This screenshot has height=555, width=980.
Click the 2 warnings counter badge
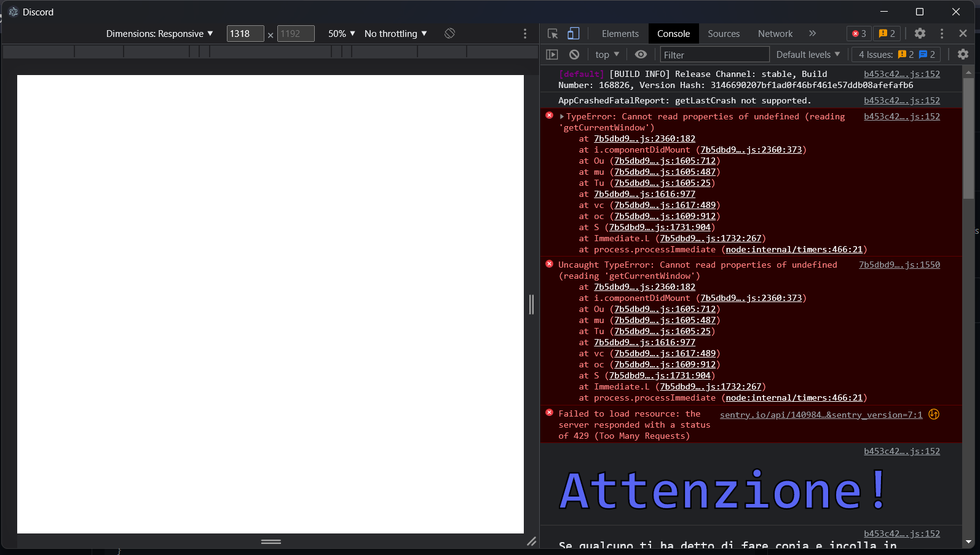[x=887, y=34]
